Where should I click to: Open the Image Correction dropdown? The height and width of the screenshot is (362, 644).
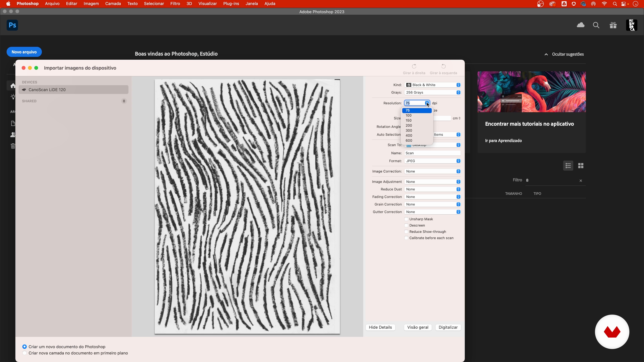coord(433,171)
